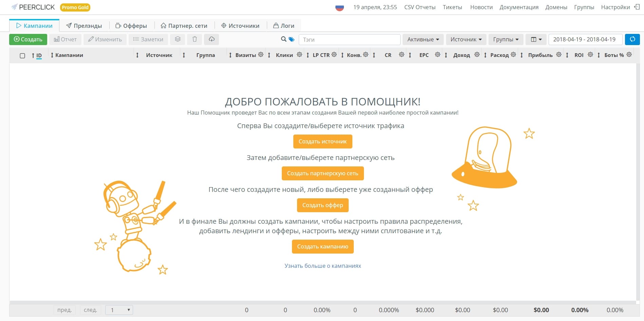Open the gear settings for Доход column

point(477,55)
